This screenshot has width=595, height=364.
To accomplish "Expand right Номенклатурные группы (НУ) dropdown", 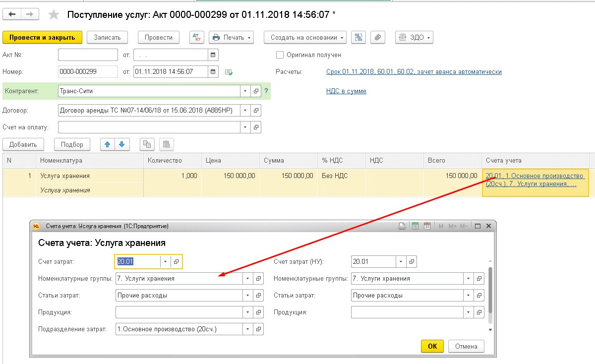I will (x=469, y=279).
